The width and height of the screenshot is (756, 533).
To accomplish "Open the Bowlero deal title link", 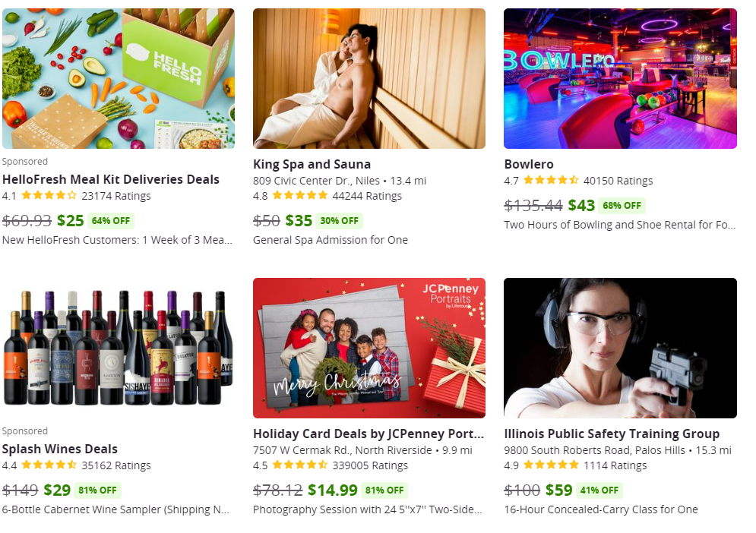I will click(529, 164).
